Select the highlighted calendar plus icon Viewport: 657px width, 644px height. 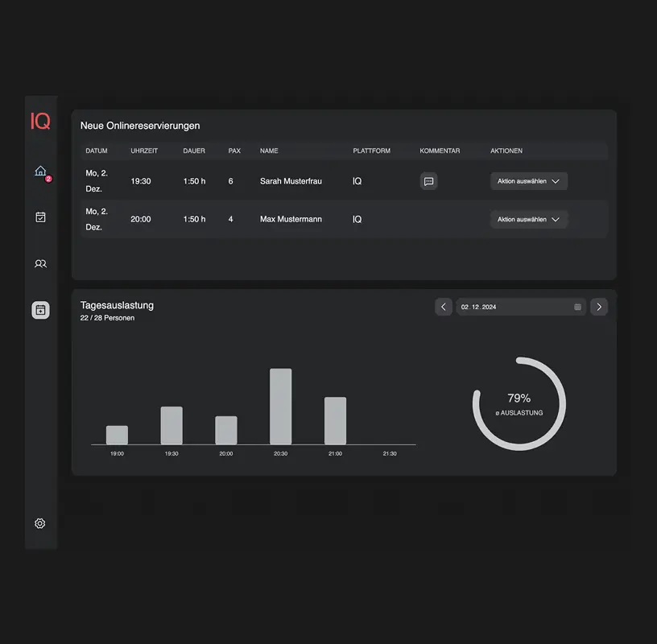[x=40, y=310]
